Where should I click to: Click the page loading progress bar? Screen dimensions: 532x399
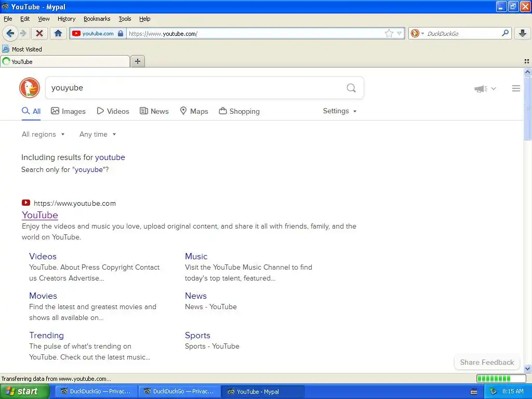501,378
